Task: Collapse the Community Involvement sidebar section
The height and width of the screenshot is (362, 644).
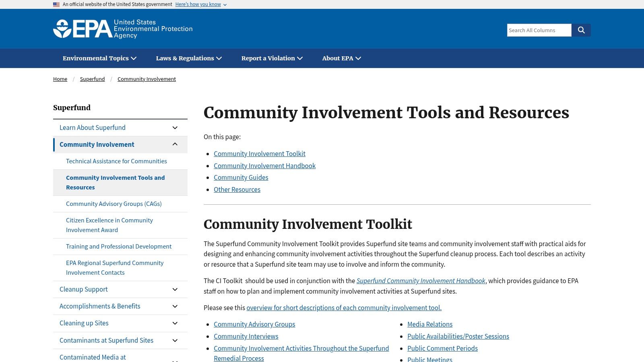Action: (x=175, y=144)
